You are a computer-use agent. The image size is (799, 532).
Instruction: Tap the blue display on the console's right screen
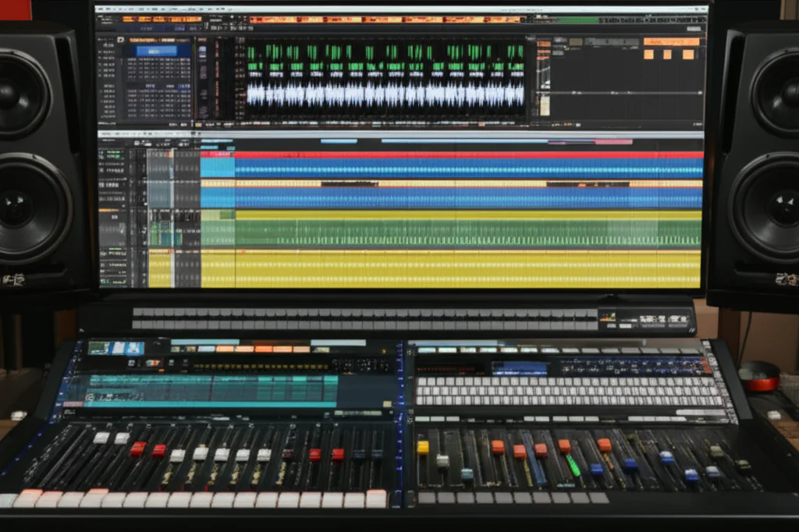pos(519,368)
